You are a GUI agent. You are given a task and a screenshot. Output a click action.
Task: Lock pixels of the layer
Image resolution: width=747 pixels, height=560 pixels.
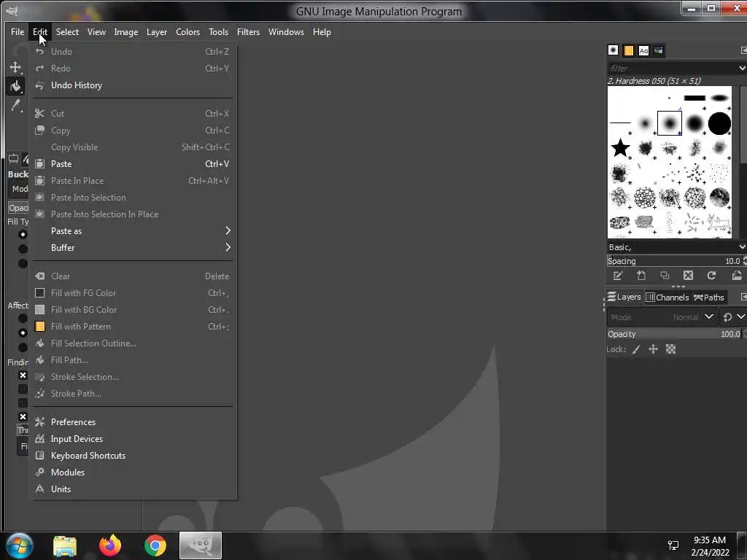[x=635, y=349]
